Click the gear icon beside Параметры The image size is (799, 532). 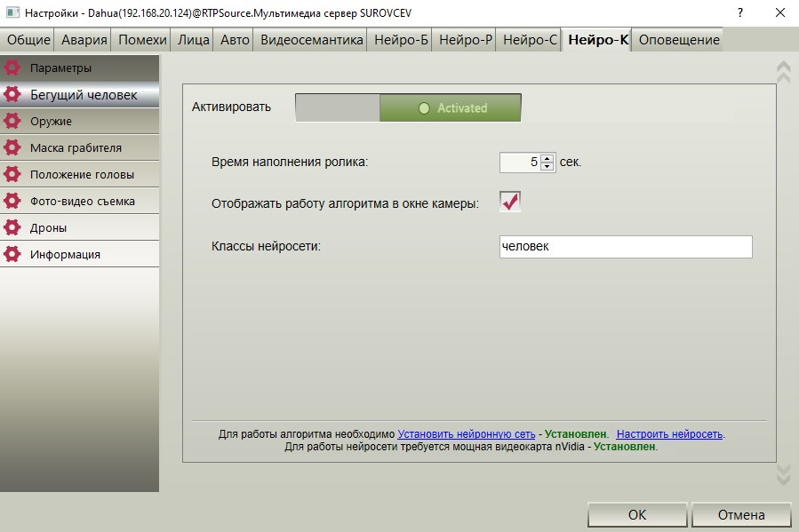coord(12,67)
